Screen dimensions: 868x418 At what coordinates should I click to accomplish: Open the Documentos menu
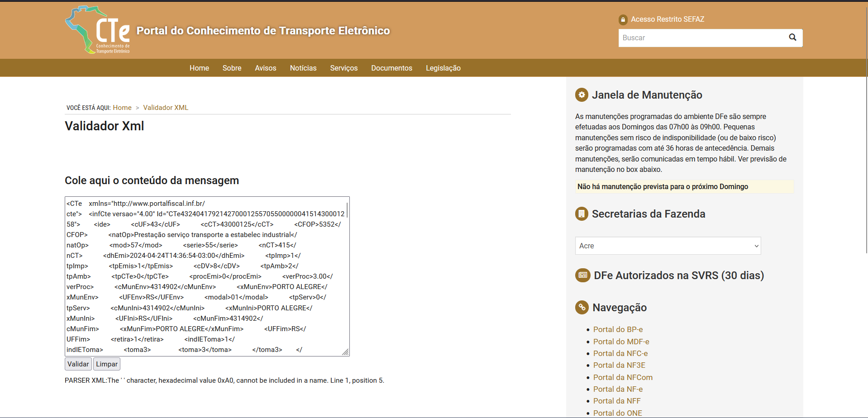click(x=391, y=68)
